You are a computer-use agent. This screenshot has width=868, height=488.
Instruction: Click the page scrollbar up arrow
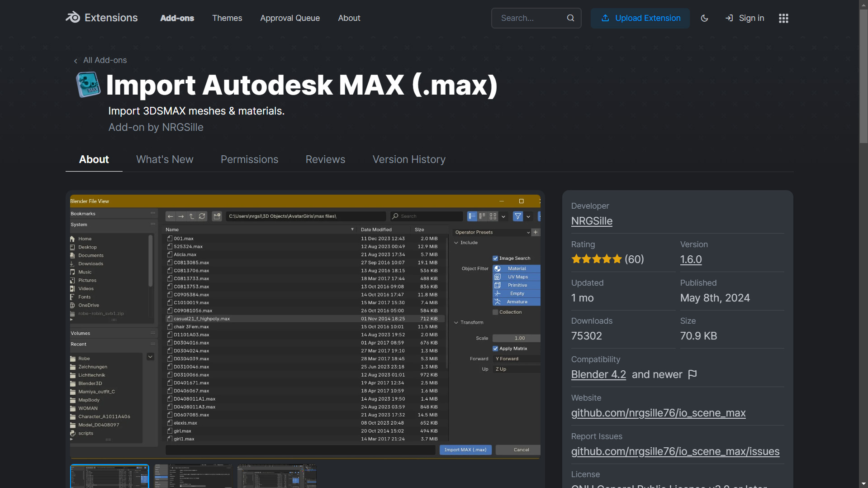pyautogui.click(x=863, y=4)
